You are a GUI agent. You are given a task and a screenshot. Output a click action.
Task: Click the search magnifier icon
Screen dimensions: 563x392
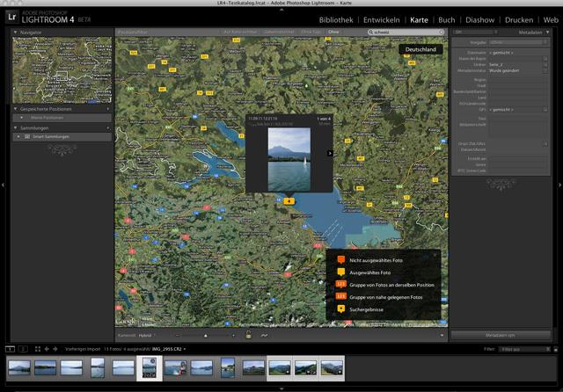tap(371, 33)
